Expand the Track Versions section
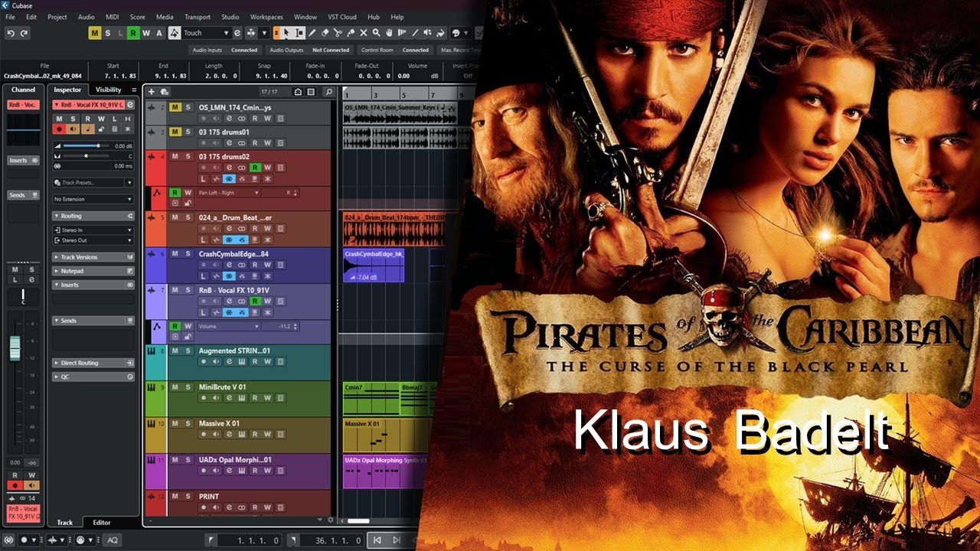The height and width of the screenshot is (551, 980). 93,257
